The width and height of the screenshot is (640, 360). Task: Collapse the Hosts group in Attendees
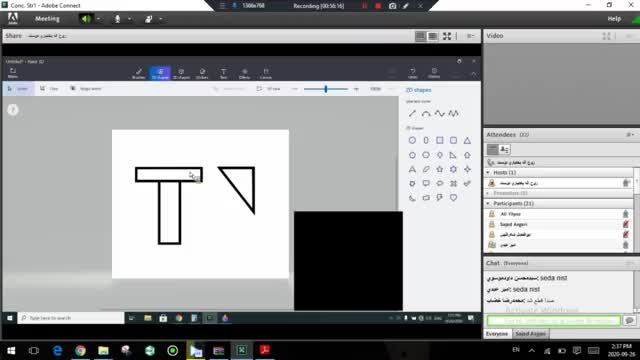[488, 173]
